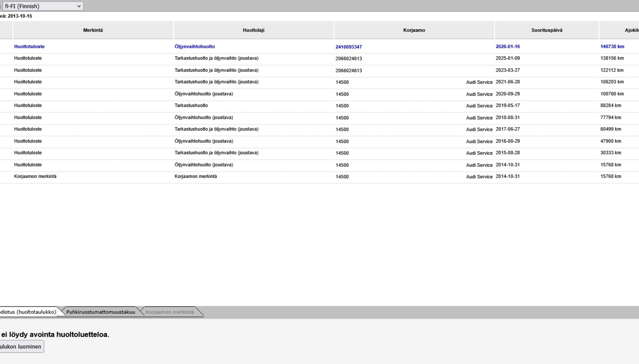
Task: Click the Suorituspäivä column header
Action: pos(547,30)
